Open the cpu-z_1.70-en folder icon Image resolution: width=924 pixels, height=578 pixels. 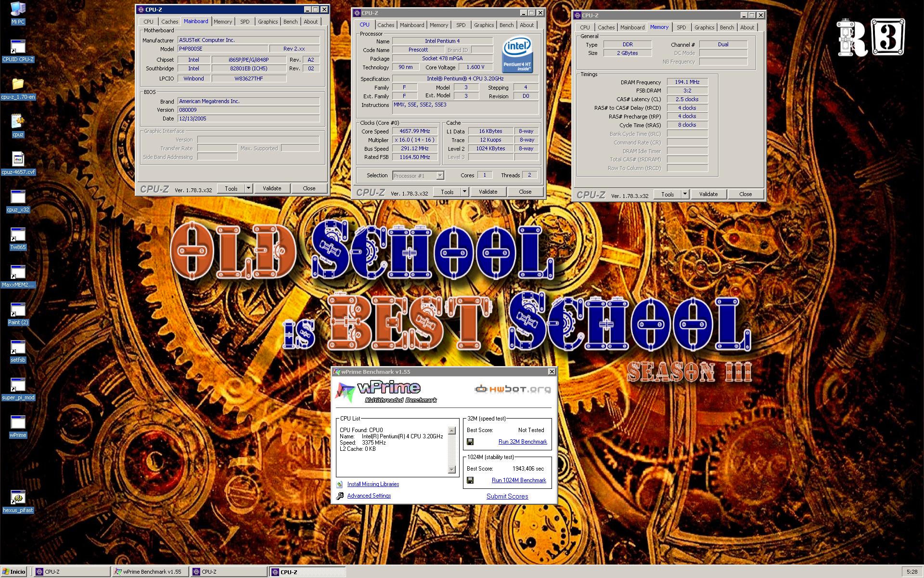pos(18,84)
